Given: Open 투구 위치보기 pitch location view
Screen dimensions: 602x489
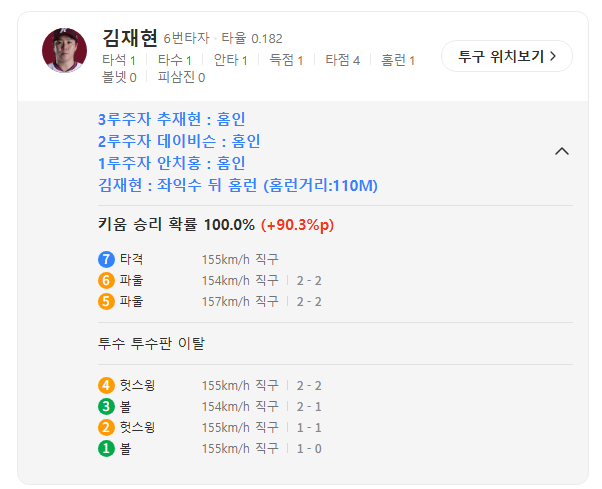Looking at the screenshot, I should (x=507, y=56).
